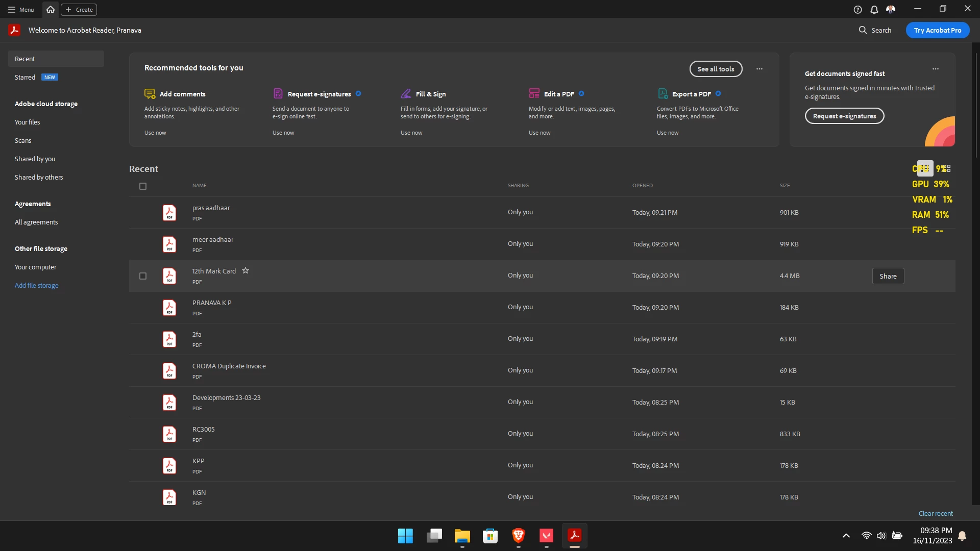This screenshot has height=551, width=980.
Task: Open the help question mark icon
Action: [x=857, y=10]
